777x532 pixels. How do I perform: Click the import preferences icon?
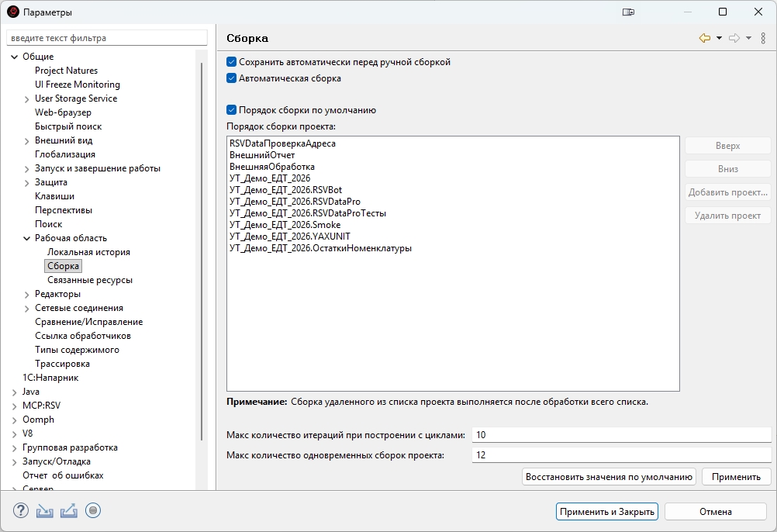tap(45, 511)
